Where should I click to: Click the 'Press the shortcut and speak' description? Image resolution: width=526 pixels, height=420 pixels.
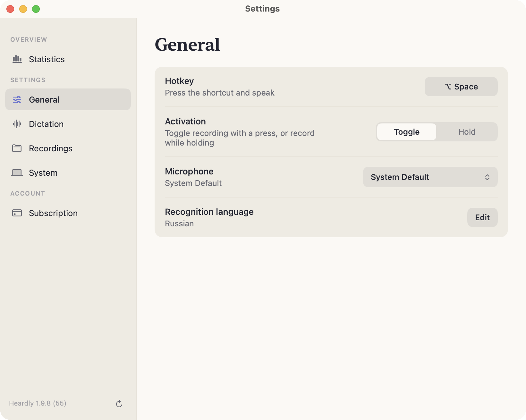click(x=220, y=93)
